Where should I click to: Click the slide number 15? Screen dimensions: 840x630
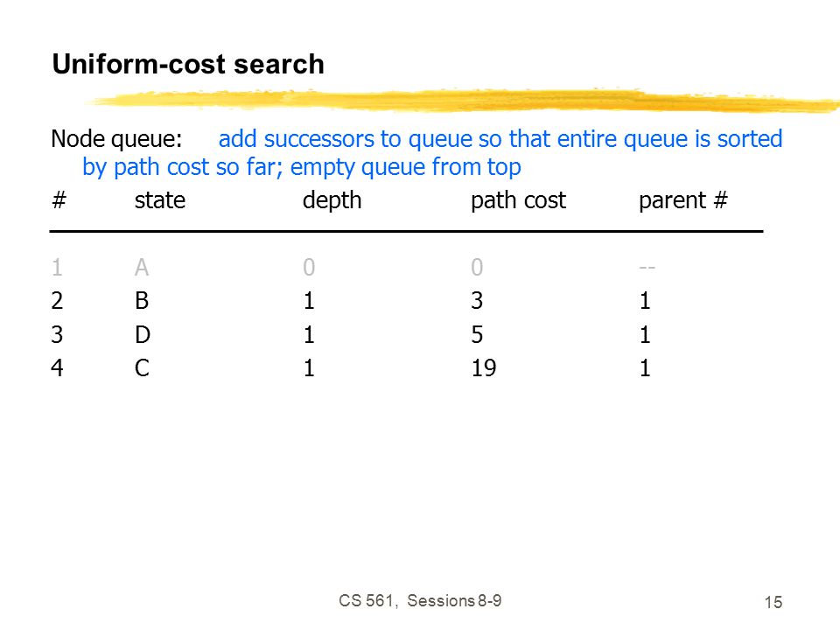point(773,602)
